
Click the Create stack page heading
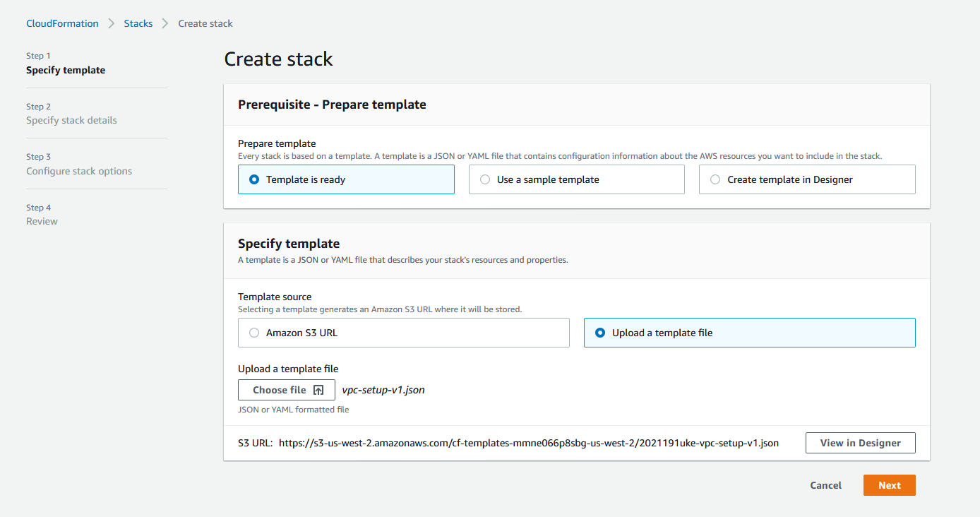(278, 59)
